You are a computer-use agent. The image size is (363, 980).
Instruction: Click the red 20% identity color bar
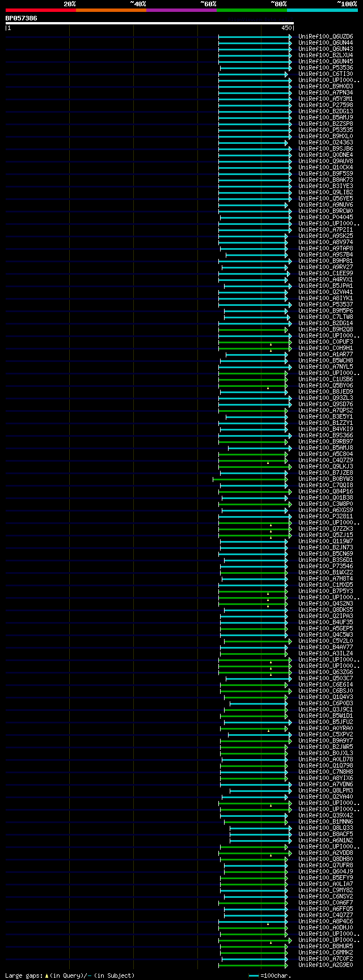click(x=40, y=10)
